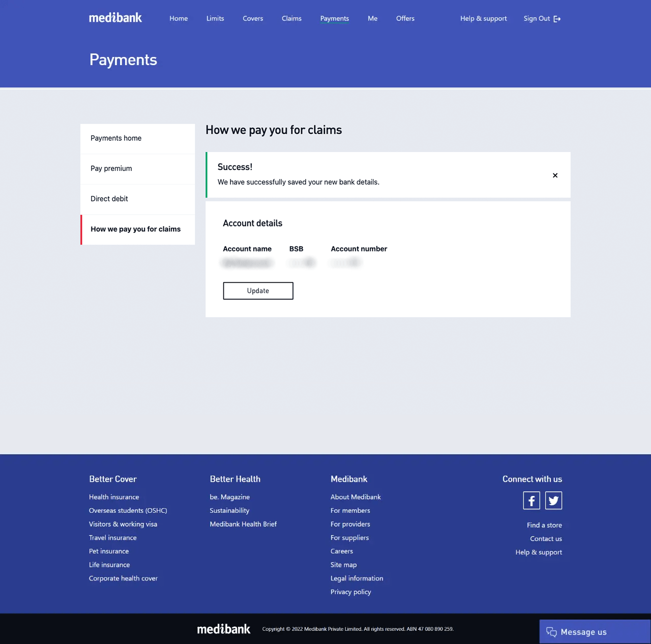The height and width of the screenshot is (644, 651).
Task: Open the Me menu item
Action: pos(373,18)
